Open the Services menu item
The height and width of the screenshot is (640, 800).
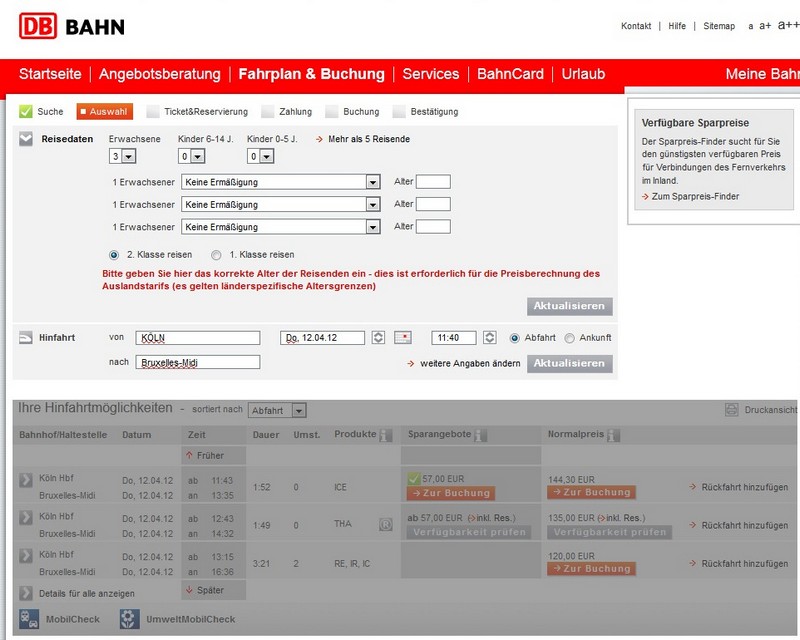click(431, 74)
